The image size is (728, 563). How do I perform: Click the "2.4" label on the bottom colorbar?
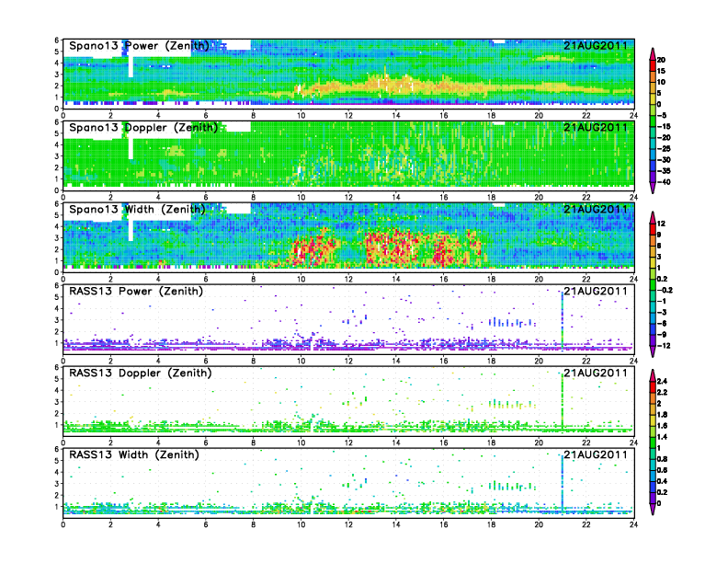(662, 382)
